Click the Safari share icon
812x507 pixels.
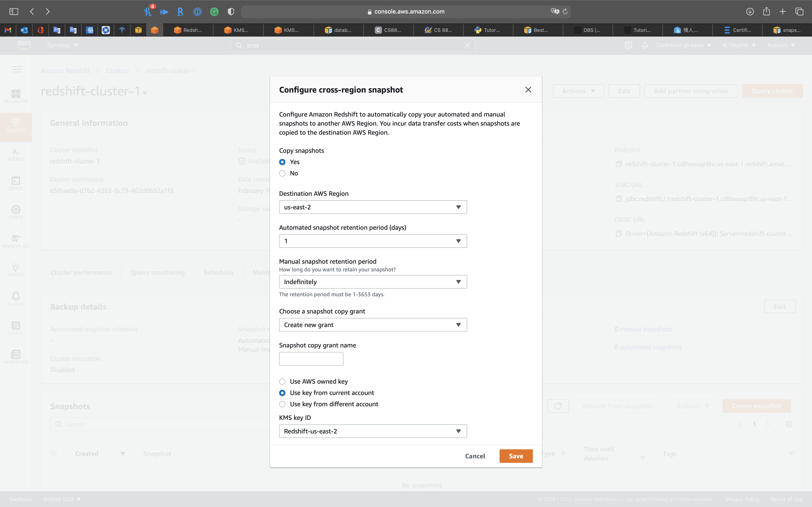click(766, 11)
